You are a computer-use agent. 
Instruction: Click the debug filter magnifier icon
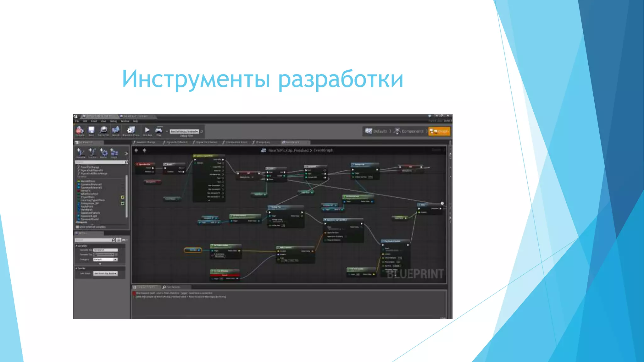click(x=202, y=131)
